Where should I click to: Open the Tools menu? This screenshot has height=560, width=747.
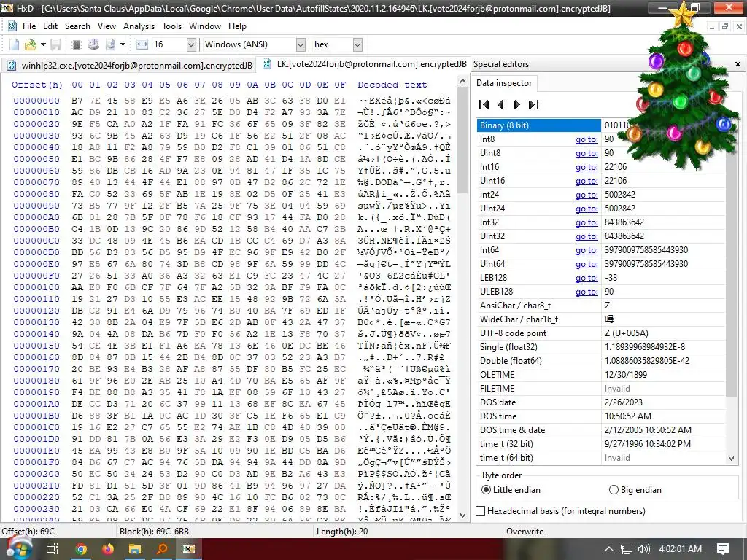[171, 26]
